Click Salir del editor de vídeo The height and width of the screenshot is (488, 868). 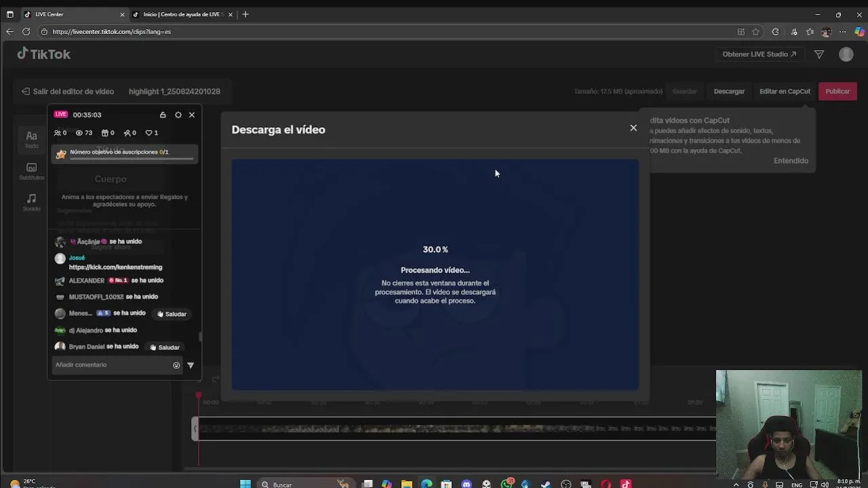[67, 91]
